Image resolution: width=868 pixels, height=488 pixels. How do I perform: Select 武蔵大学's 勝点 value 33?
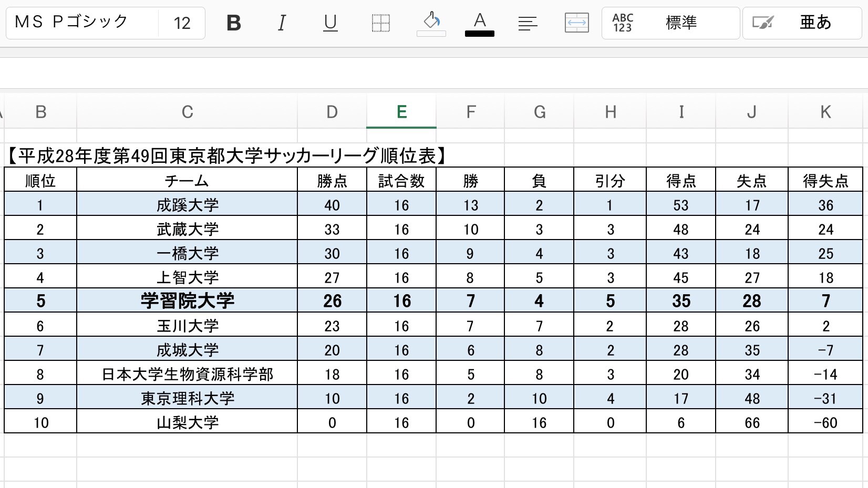click(332, 229)
